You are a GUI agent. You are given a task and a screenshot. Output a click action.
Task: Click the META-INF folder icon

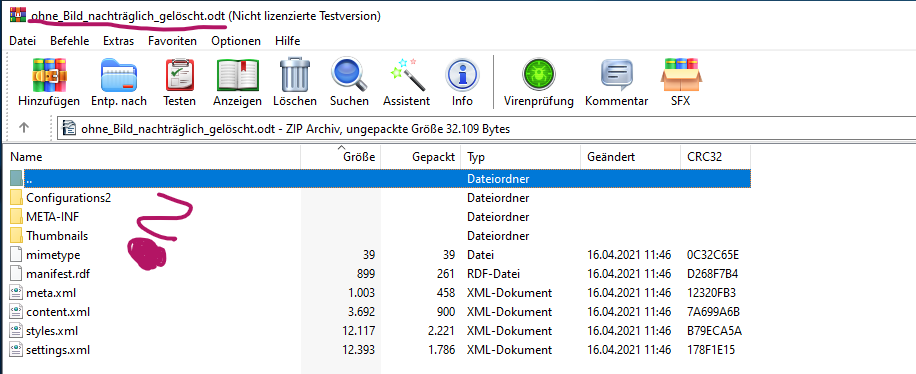pyautogui.click(x=16, y=217)
